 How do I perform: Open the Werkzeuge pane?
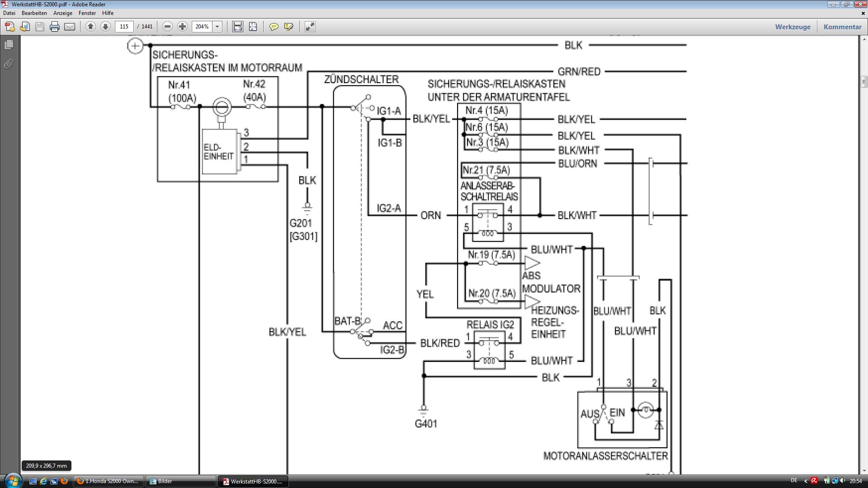(793, 27)
